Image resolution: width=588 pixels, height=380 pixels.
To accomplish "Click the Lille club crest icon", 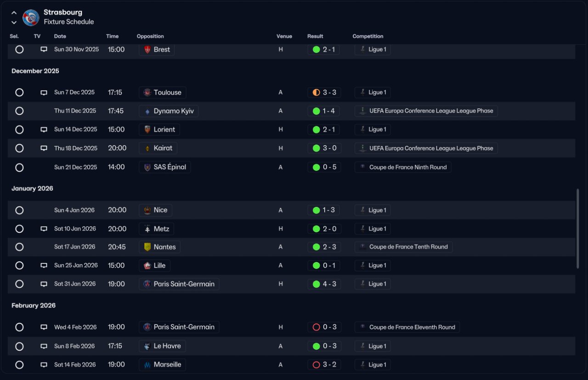I will click(147, 266).
